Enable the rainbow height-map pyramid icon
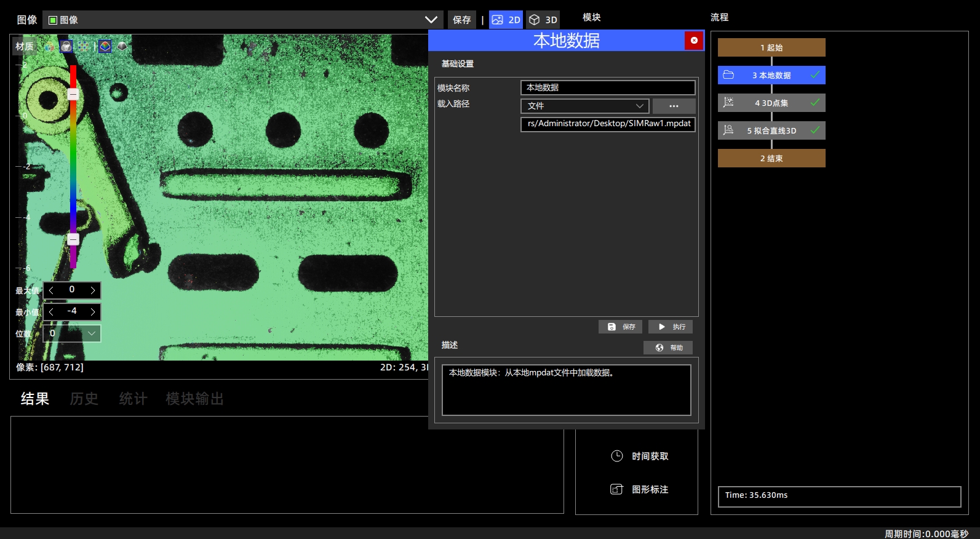Viewport: 980px width, 539px height. (x=105, y=46)
